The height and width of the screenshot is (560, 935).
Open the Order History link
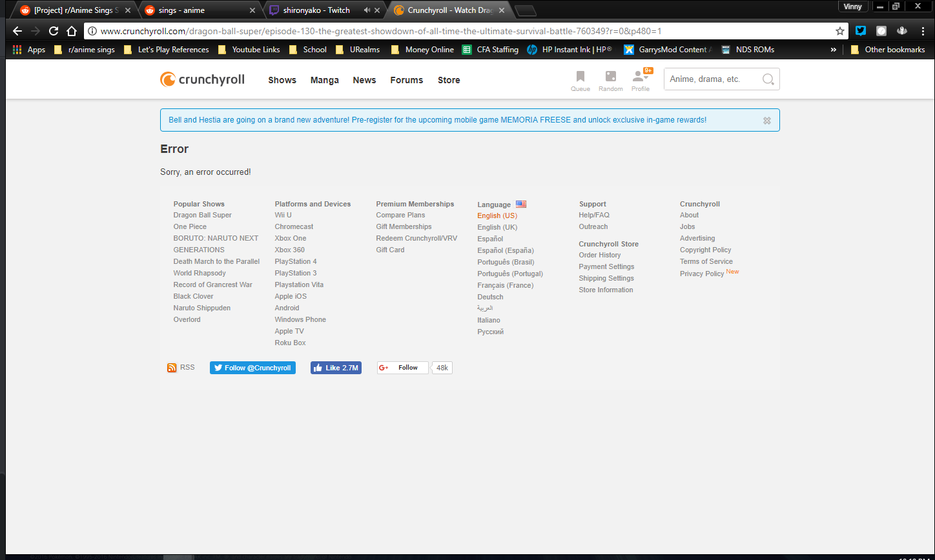click(600, 255)
